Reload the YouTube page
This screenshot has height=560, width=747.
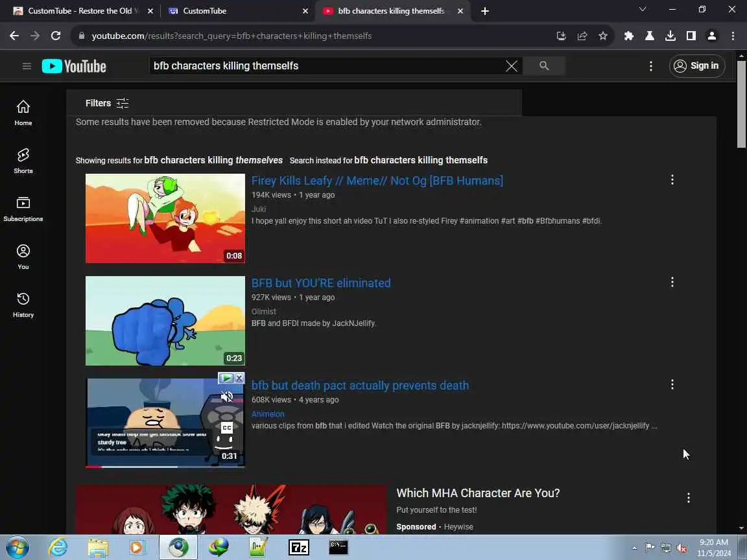point(56,36)
